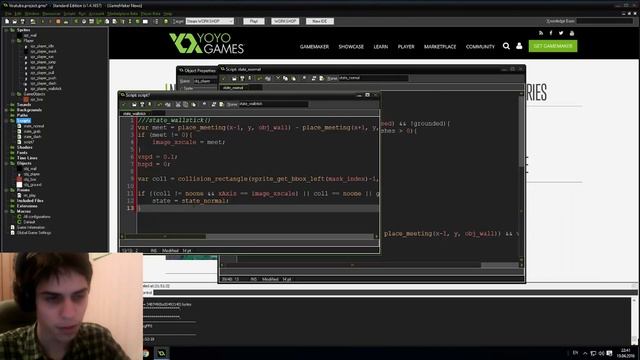Collapse the Rooms folder

pos(6,190)
